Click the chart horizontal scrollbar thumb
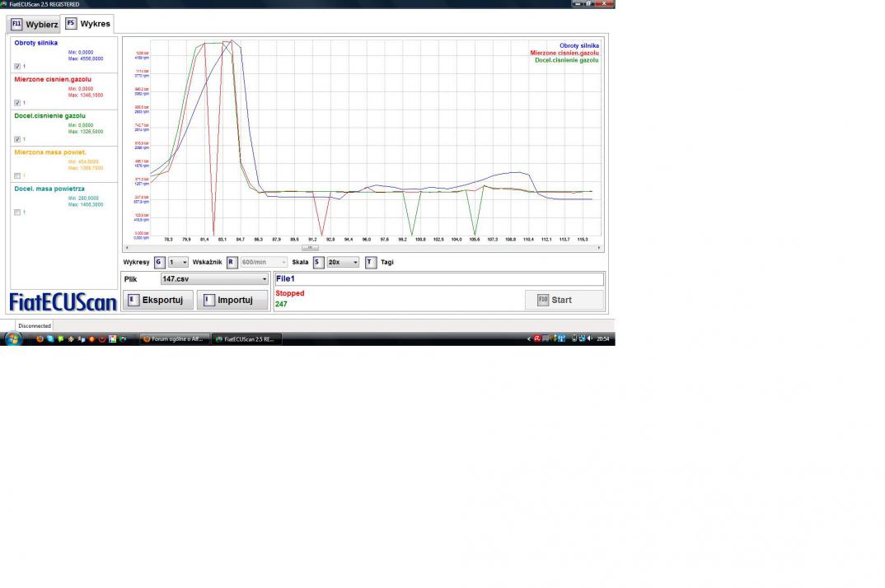 tap(310, 248)
